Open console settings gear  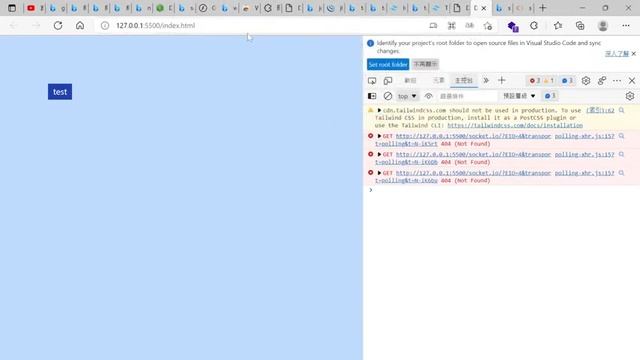[630, 96]
